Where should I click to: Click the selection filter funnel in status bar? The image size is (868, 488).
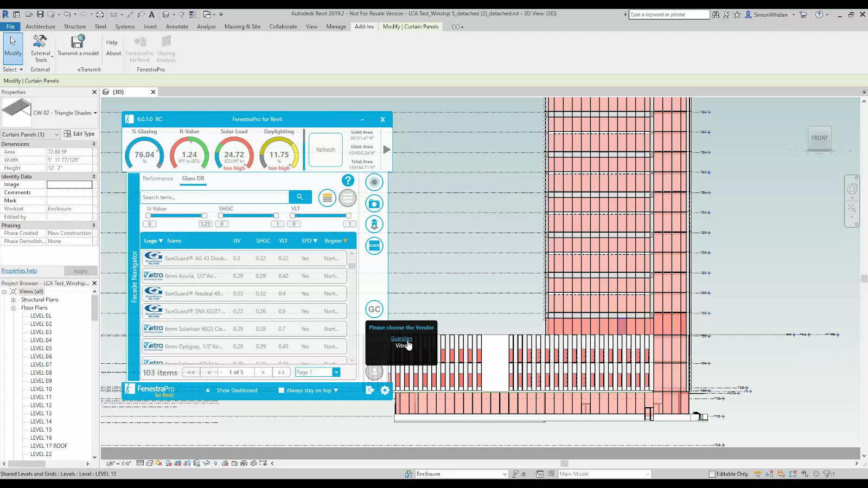[x=827, y=474]
